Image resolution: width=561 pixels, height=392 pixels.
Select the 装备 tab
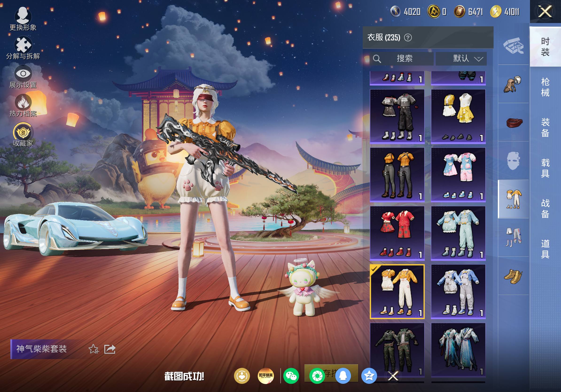[x=545, y=127]
